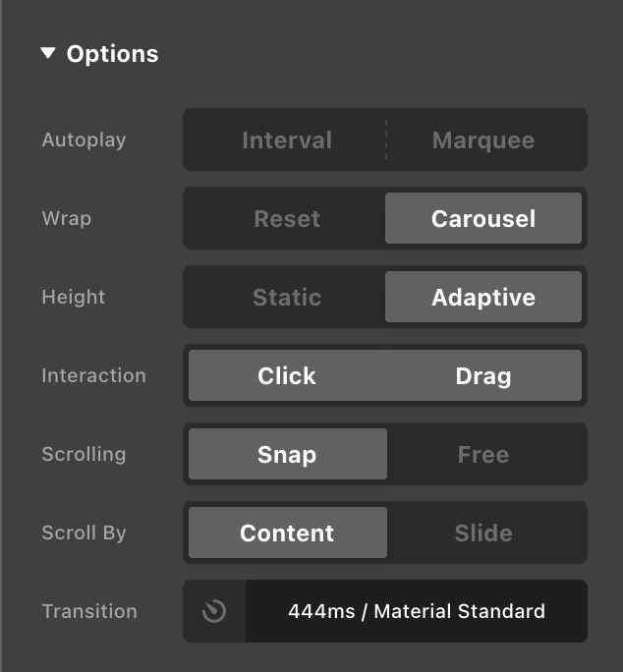The image size is (623, 672).
Task: Click the Autoplay label
Action: pos(84,140)
